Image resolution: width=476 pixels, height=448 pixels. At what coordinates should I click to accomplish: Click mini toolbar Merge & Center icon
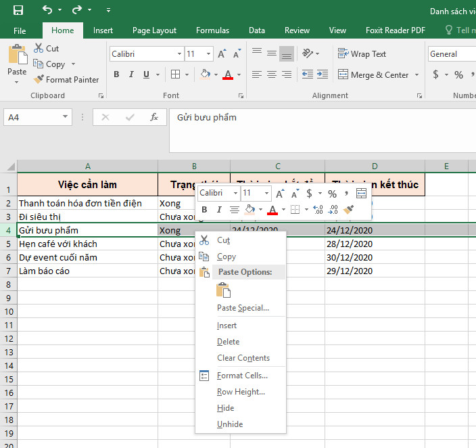point(361,194)
